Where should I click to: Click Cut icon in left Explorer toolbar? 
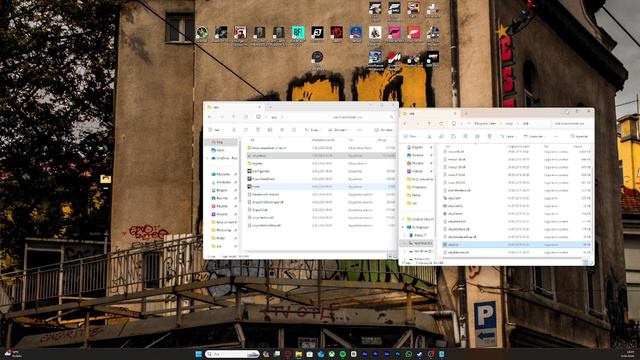234,130
